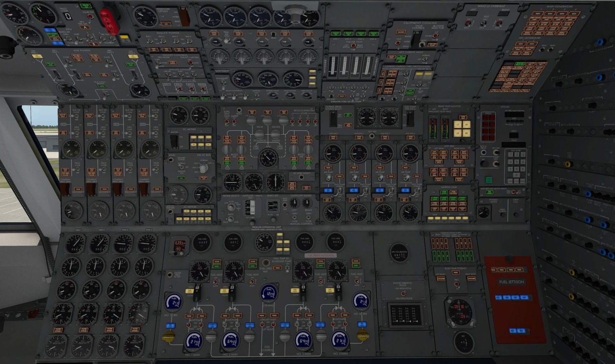Viewport: 615px width, 364px height.
Task: Select the RF brake temperature button
Action: pyautogui.click(x=467, y=125)
